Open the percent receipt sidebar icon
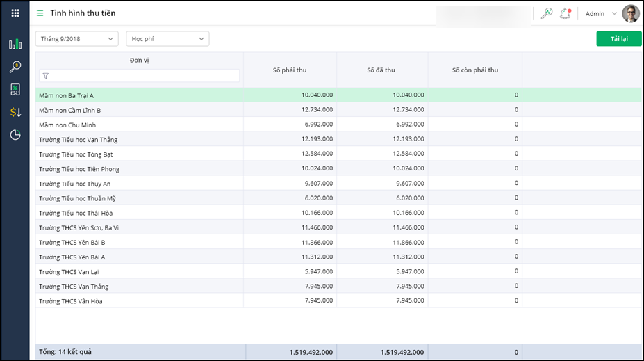The height and width of the screenshot is (361, 644). tap(15, 89)
